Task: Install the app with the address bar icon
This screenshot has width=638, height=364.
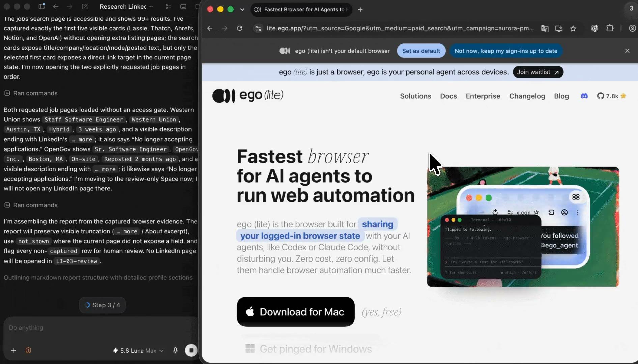Action: 559,28
